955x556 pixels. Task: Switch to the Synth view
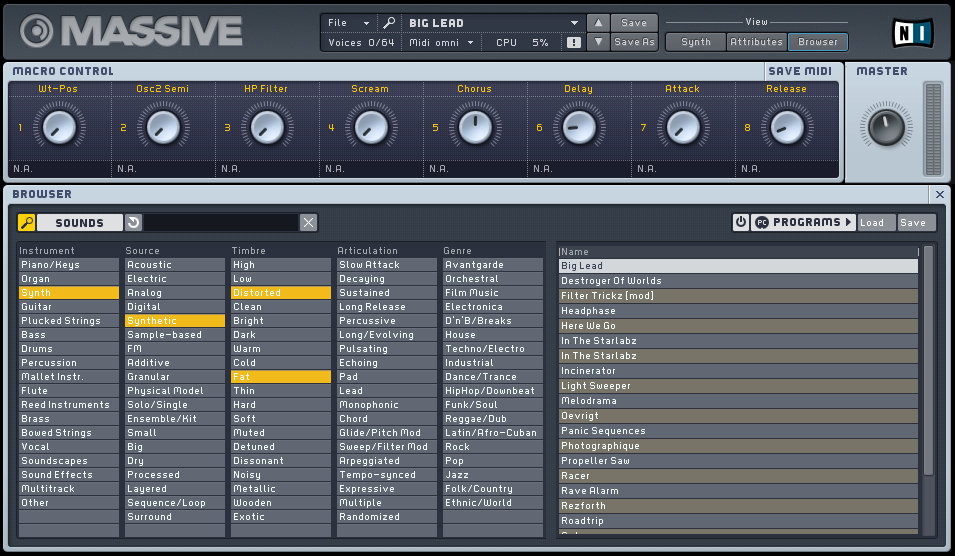click(696, 42)
